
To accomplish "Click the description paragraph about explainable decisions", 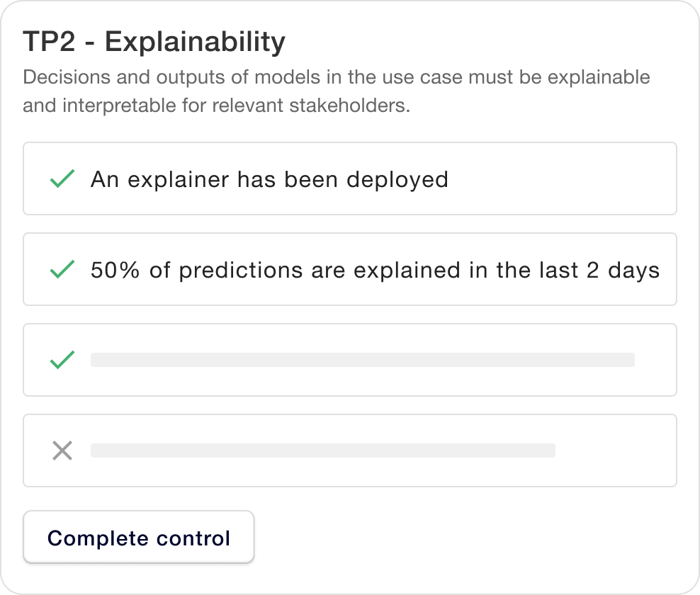I will pyautogui.click(x=336, y=91).
